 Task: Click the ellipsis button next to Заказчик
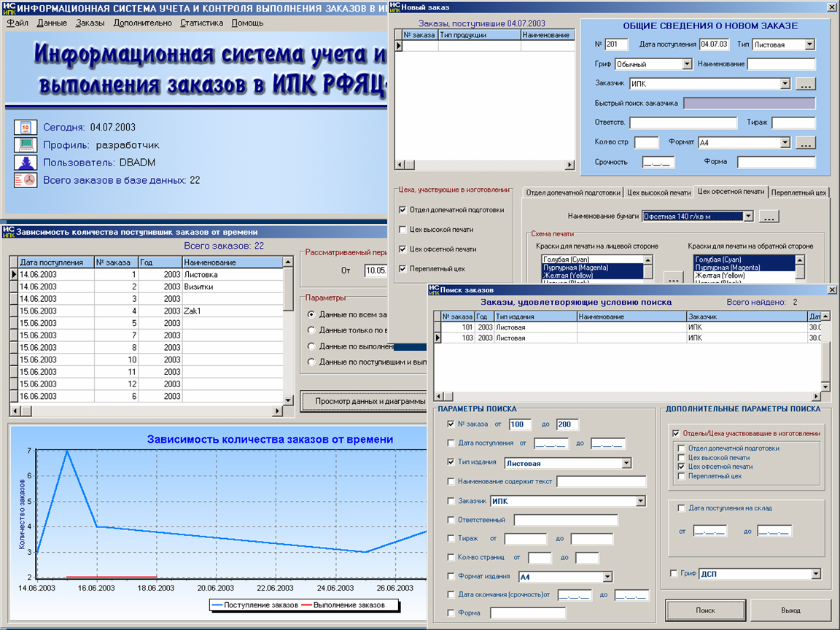[805, 84]
